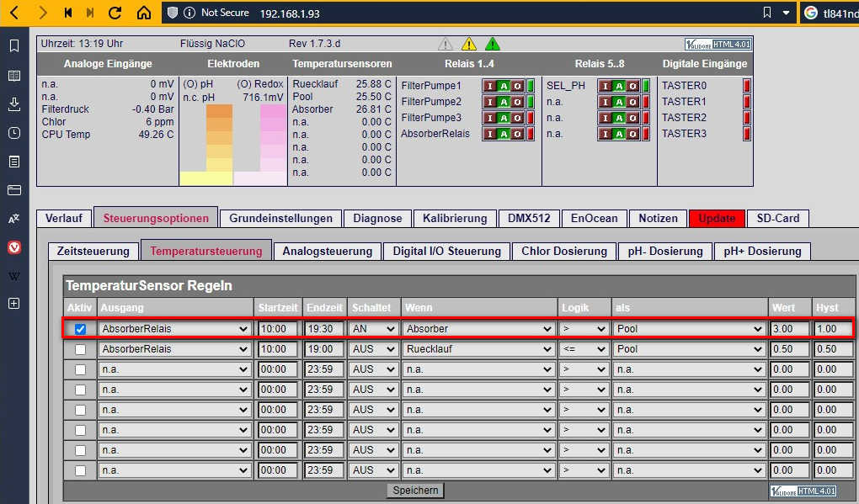
Task: Set FilterPumpe3 relay to I (on)
Action: (490, 118)
